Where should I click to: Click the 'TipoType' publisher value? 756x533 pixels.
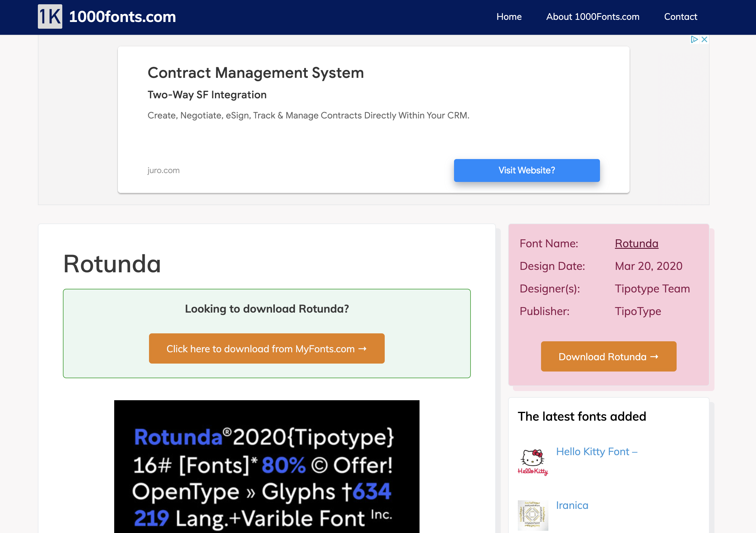(638, 311)
